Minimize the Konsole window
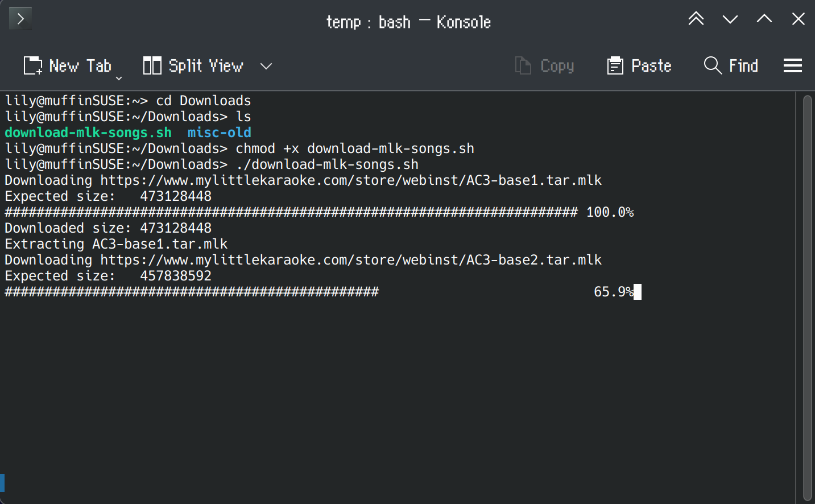 730,19
